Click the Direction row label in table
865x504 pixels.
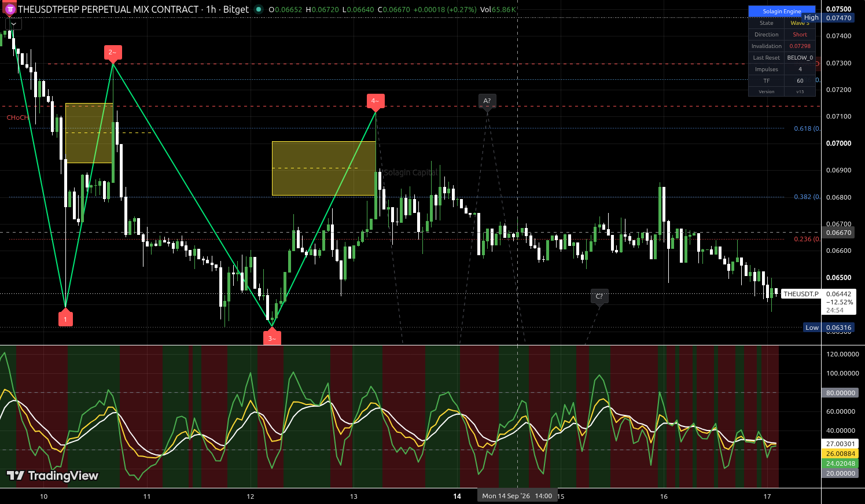tap(766, 35)
